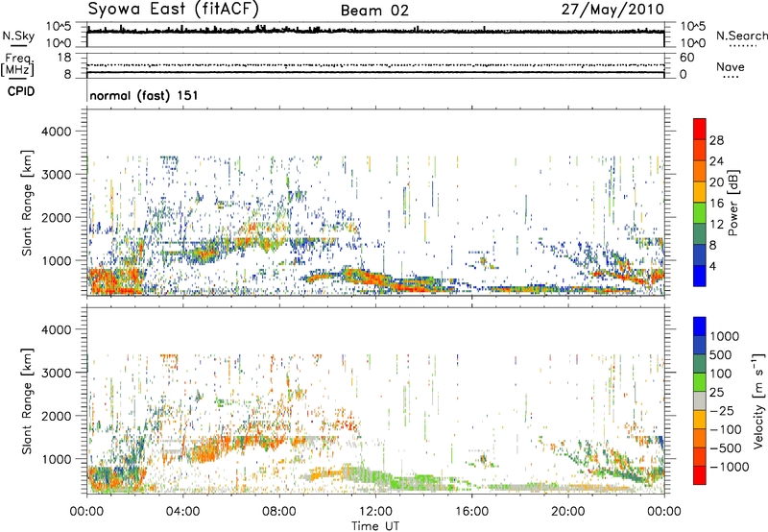
Task: Click the 'Freq. [MHz]' axis label
Action: [18, 65]
